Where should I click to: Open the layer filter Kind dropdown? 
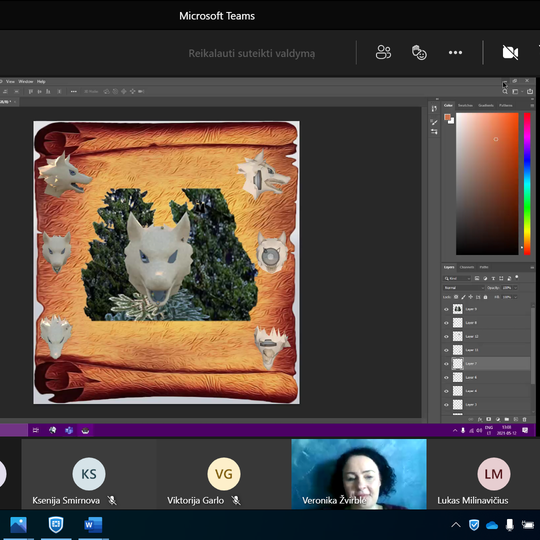point(457,278)
